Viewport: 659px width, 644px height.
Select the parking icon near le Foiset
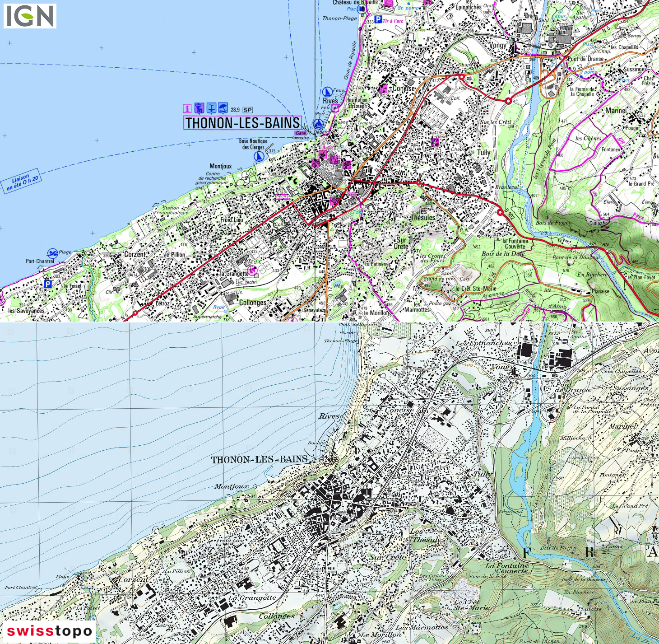pyautogui.click(x=48, y=284)
